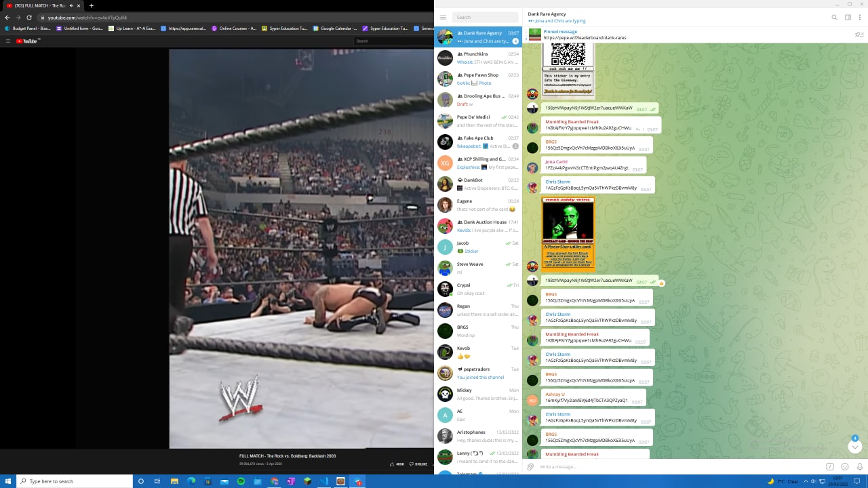Screen dimensions: 868x488
Task: Open the Crypsi conversation
Action: coord(478,289)
